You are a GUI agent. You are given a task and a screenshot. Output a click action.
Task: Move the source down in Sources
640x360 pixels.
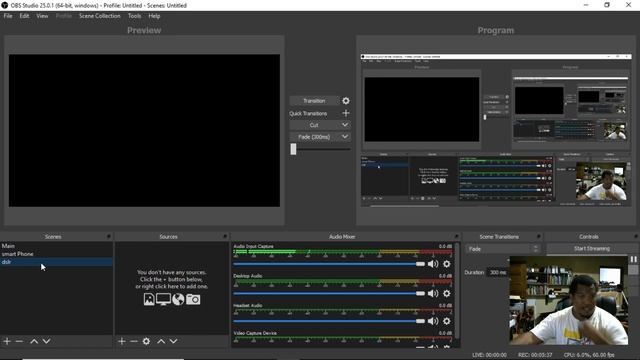point(173,341)
